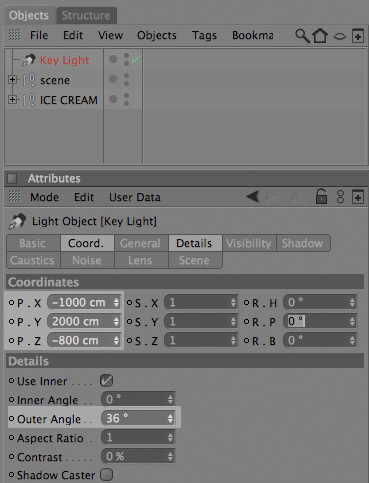The image size is (369, 483).
Task: Toggle Key Light layer dot
Action: 113,59
